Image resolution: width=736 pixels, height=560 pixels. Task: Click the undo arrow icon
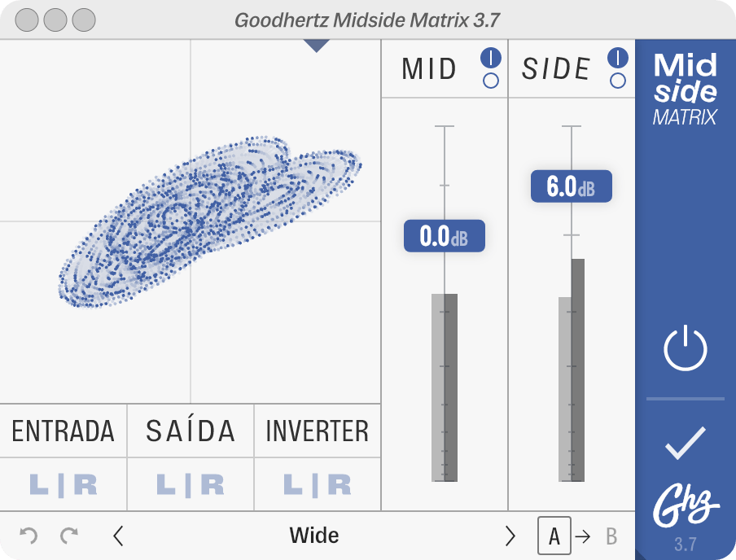(28, 536)
